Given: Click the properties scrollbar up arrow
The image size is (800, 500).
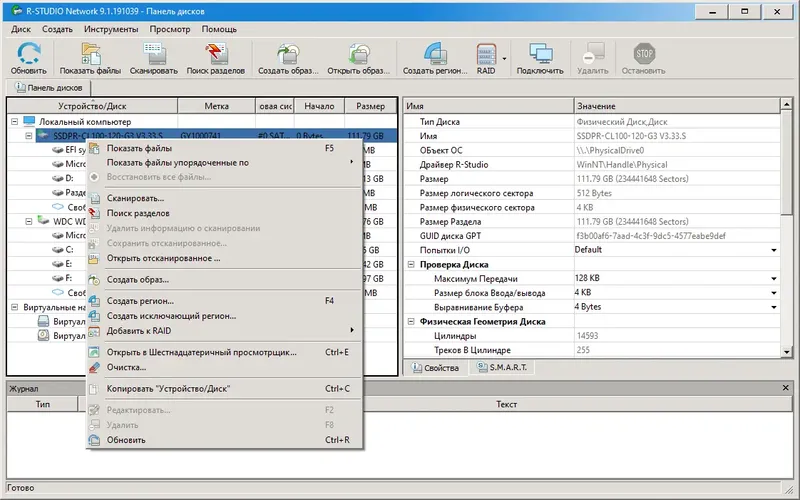Looking at the screenshot, I should (x=786, y=105).
